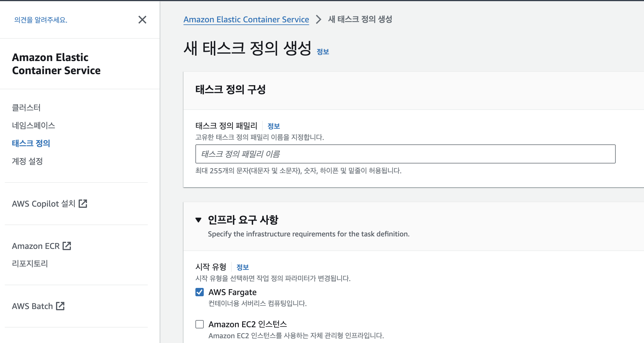
Task: Click external link icon next to AWS Copilot 설치
Action: tap(83, 204)
